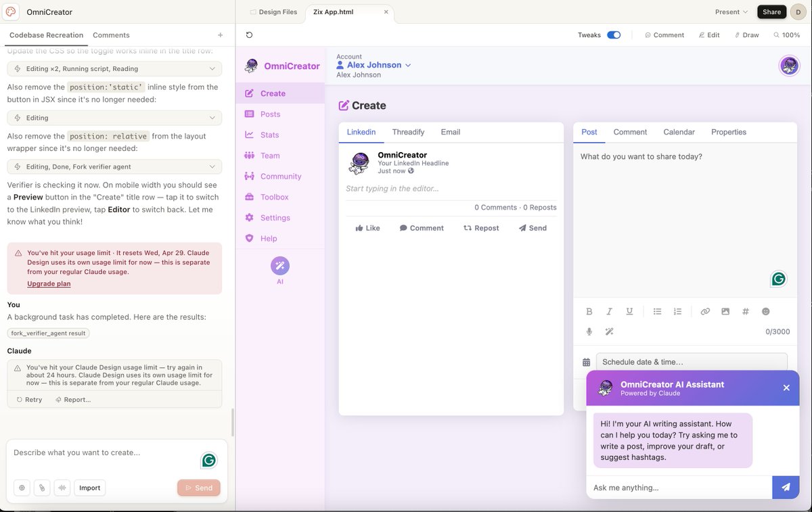Viewport: 812px width, 512px height.
Task: Click the Like button in preview
Action: click(367, 228)
